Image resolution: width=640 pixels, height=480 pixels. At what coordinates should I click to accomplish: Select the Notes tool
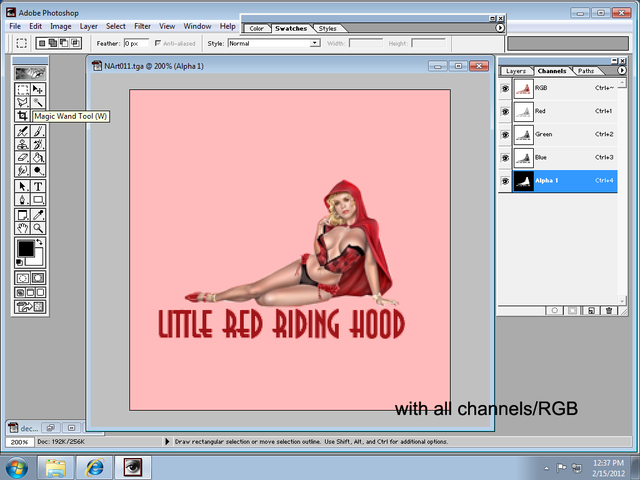point(22,215)
